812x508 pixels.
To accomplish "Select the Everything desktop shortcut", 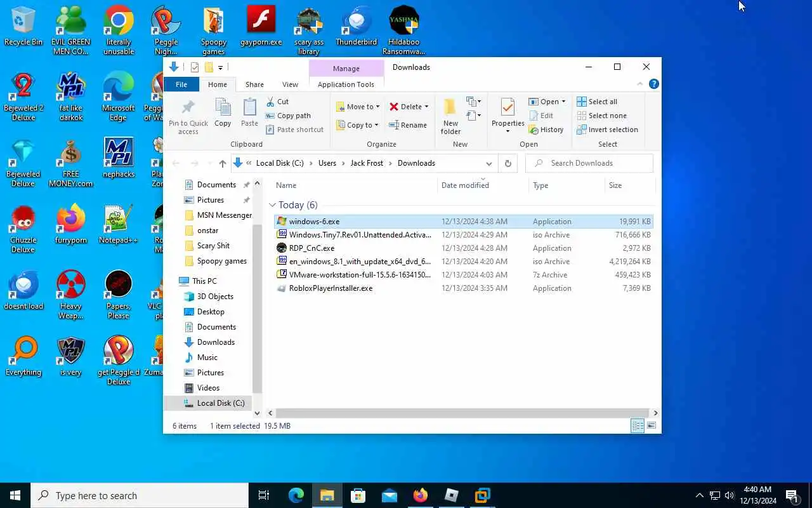I will click(x=23, y=357).
